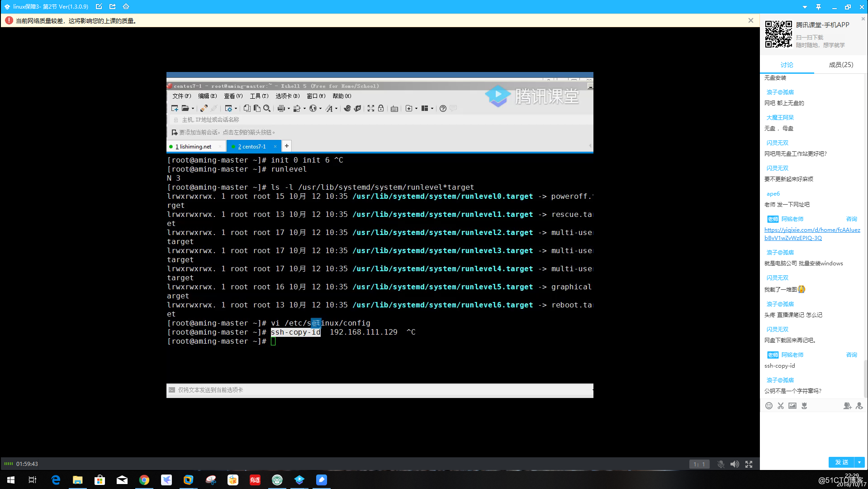Open the 查看(V) menu in Xshell
This screenshot has width=868, height=489.
tap(233, 96)
